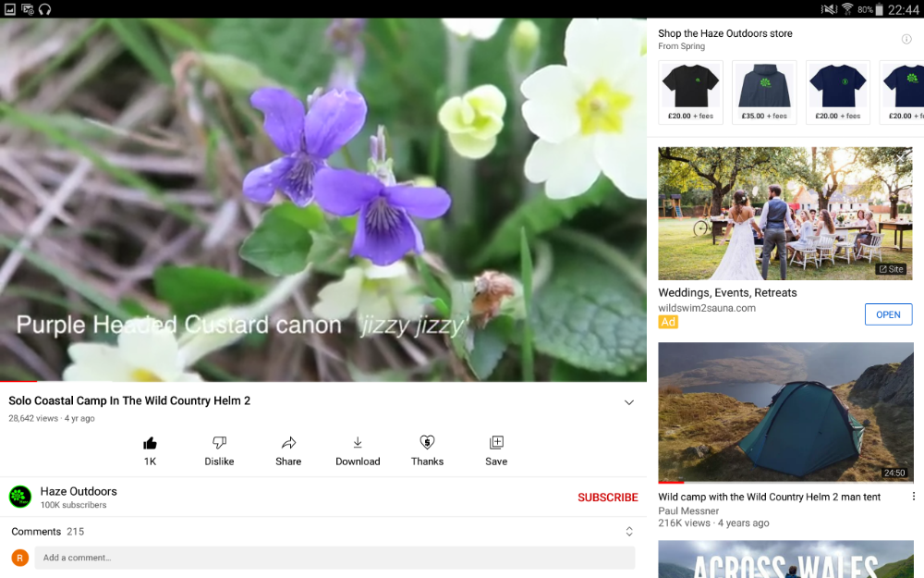Tap the Thanks heart icon
This screenshot has height=578, width=924.
[427, 442]
